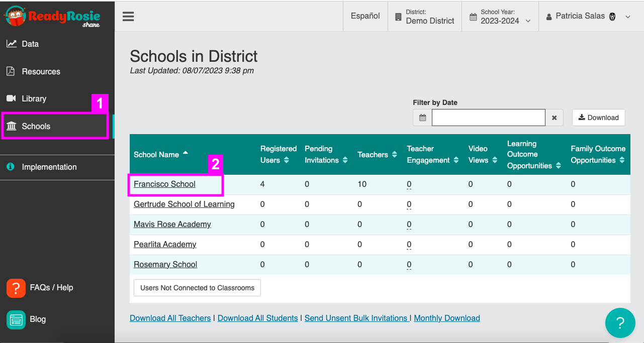Go to Data in the sidebar
The image size is (644, 343).
pos(30,44)
